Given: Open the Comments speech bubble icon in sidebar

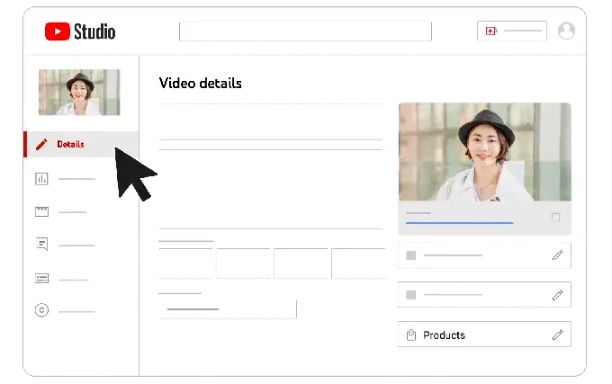Looking at the screenshot, I should click(x=42, y=244).
